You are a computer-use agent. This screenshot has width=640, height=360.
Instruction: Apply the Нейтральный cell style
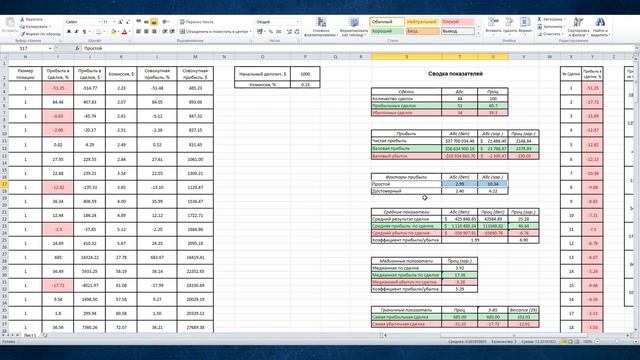(422, 22)
